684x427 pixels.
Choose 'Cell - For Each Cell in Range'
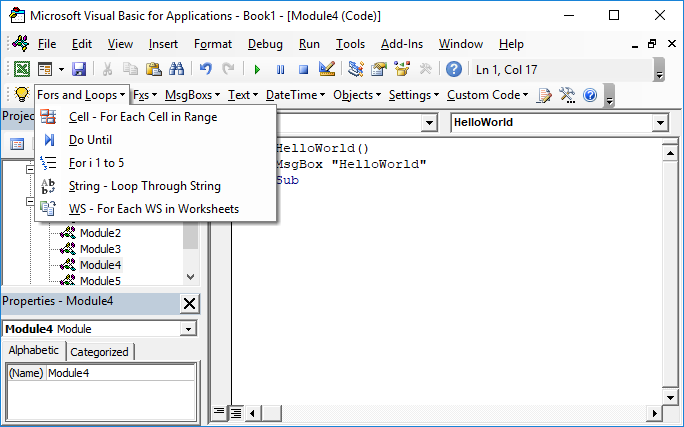pos(142,117)
